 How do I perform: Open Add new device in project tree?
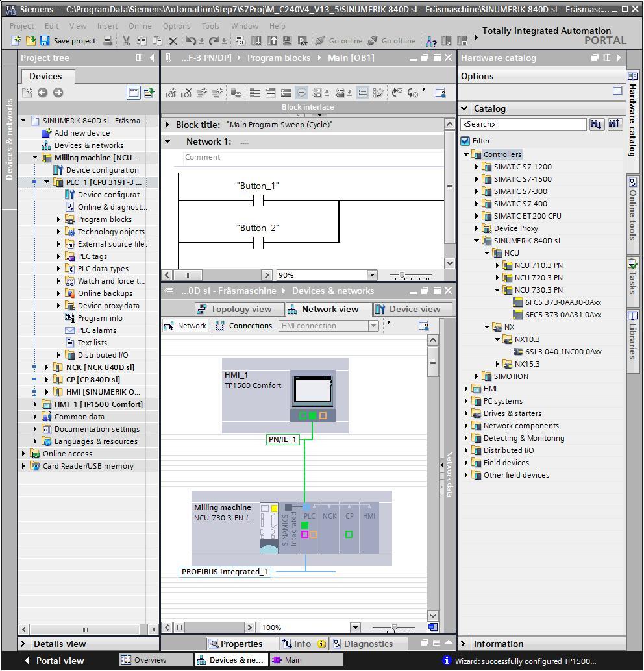[82, 133]
